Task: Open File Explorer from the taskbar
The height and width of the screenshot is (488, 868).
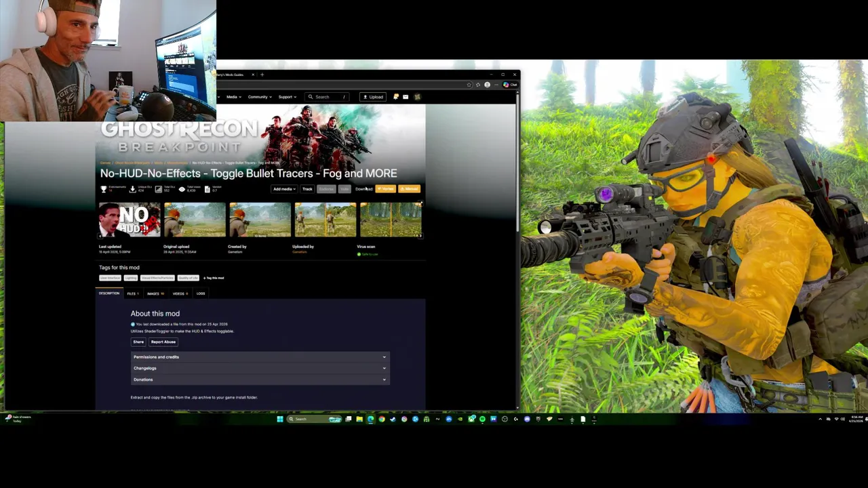Action: click(x=359, y=419)
